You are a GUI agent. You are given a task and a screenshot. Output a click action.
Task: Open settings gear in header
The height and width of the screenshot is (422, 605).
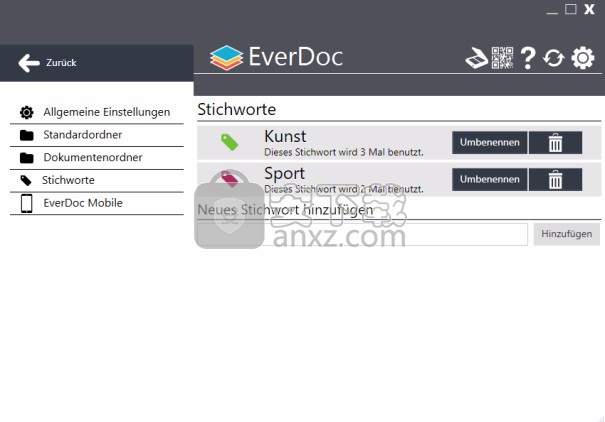coord(583,58)
